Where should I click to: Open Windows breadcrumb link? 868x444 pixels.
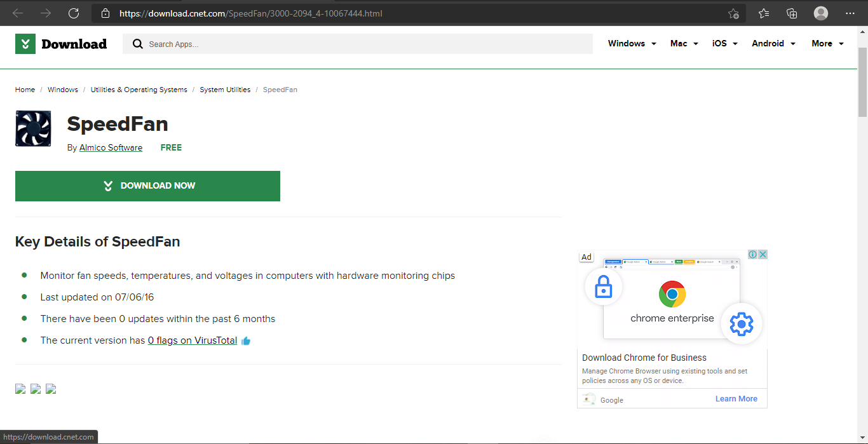63,90
